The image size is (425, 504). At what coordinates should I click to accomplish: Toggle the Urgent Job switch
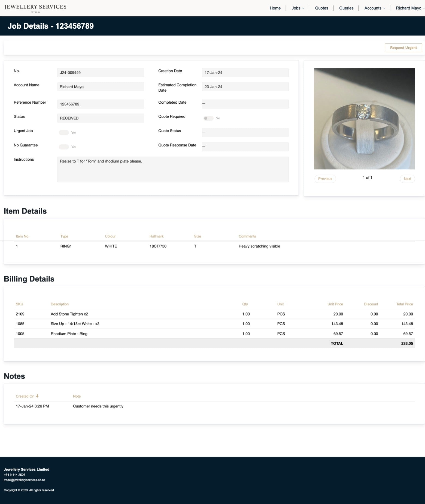click(64, 133)
